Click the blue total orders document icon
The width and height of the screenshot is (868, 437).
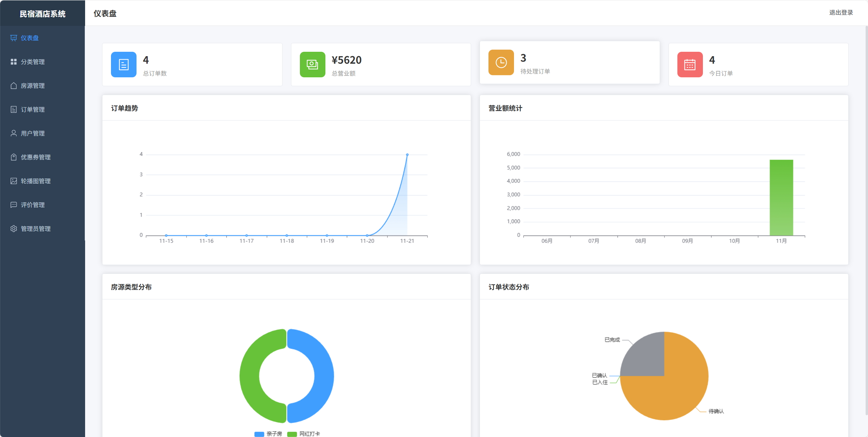[x=124, y=64]
